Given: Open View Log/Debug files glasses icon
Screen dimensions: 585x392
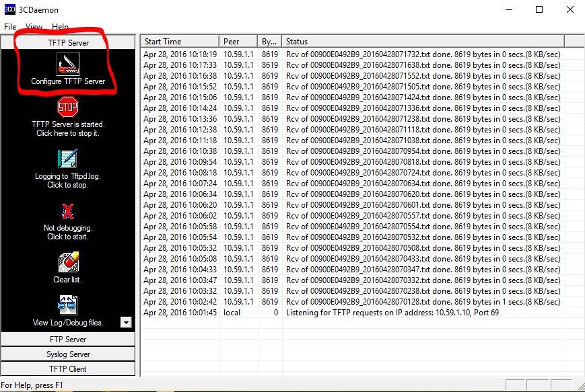Looking at the screenshot, I should 68,306.
